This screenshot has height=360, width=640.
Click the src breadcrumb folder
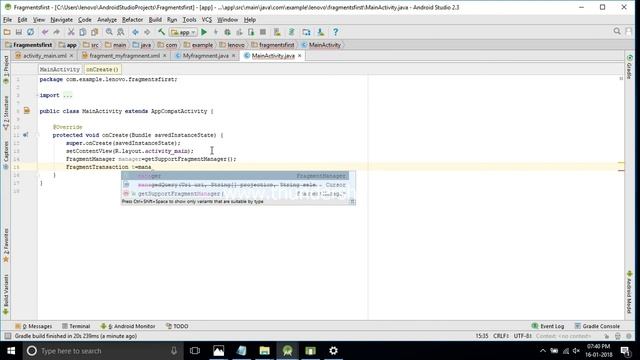[x=91, y=45]
